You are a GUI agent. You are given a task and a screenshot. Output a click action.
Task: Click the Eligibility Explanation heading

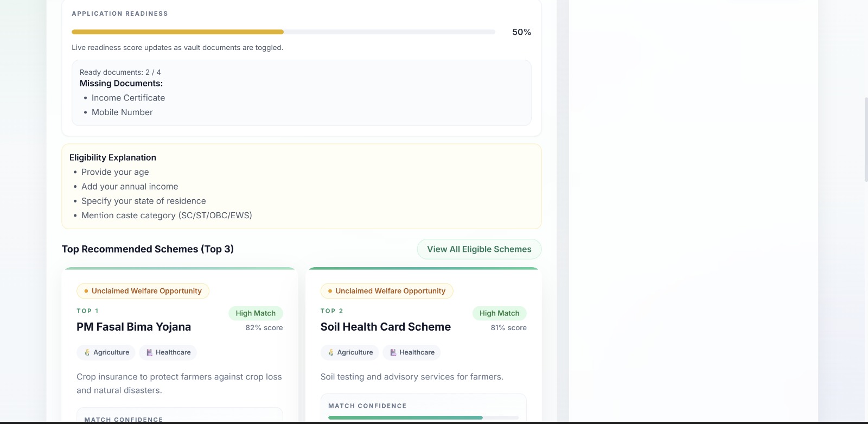[x=113, y=157]
